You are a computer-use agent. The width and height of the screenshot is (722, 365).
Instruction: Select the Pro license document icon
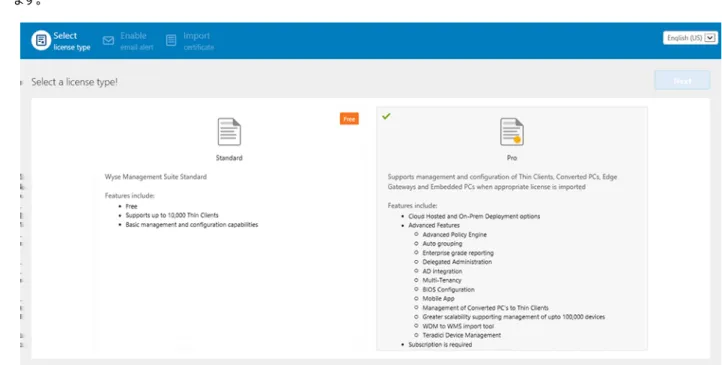pyautogui.click(x=512, y=132)
